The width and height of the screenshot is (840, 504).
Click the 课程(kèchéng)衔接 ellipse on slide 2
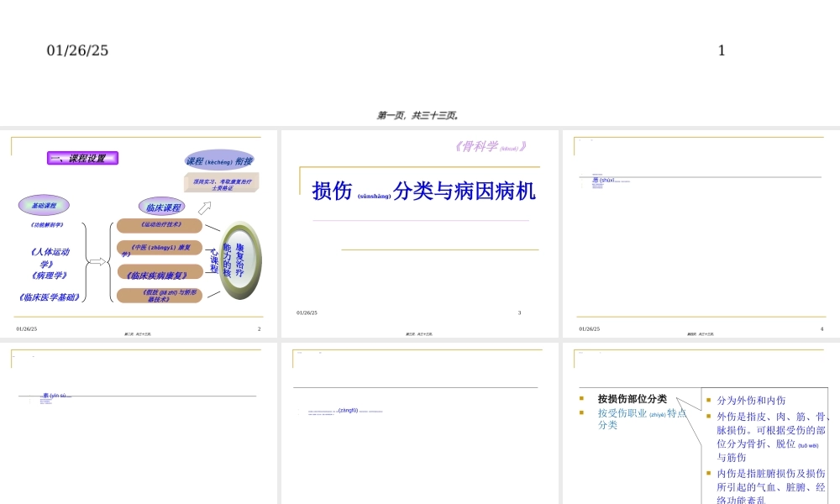pyautogui.click(x=220, y=160)
